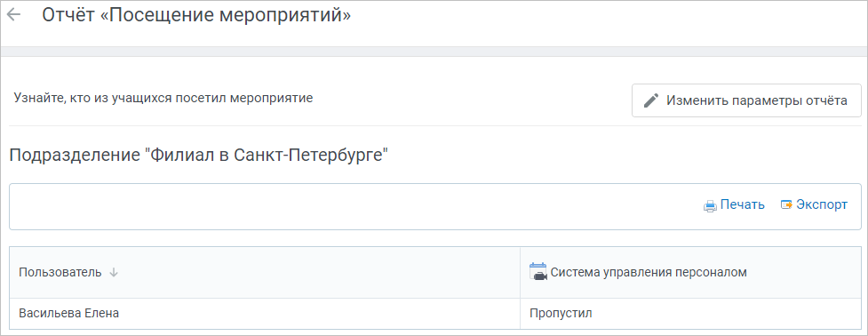Click the gray divider strip under the title
The image size is (868, 336).
pyautogui.click(x=434, y=52)
